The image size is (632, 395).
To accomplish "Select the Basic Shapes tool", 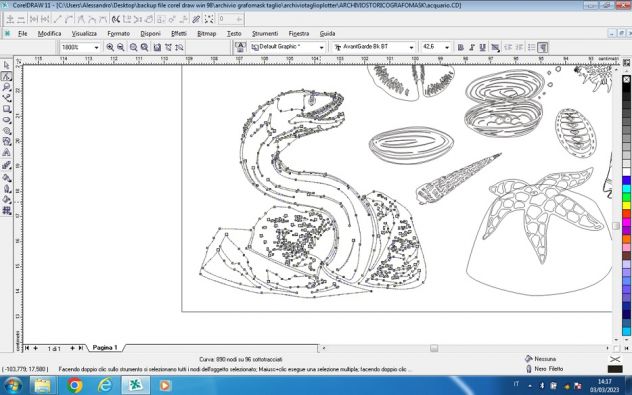I will click(x=6, y=141).
